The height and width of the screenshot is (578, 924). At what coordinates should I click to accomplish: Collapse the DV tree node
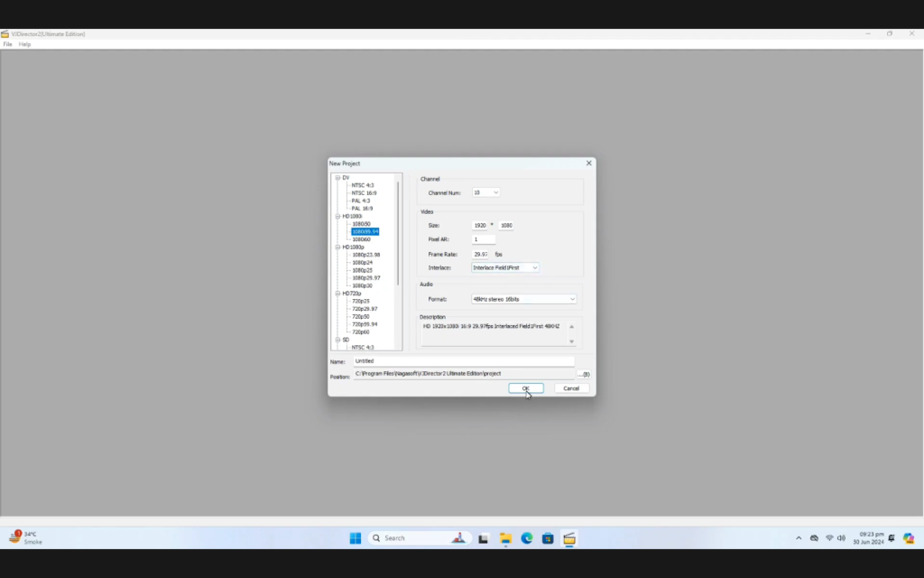point(337,178)
